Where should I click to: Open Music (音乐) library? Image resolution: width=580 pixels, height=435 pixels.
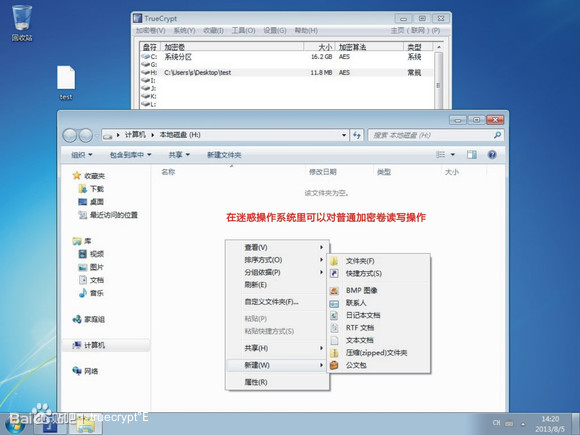[91, 293]
